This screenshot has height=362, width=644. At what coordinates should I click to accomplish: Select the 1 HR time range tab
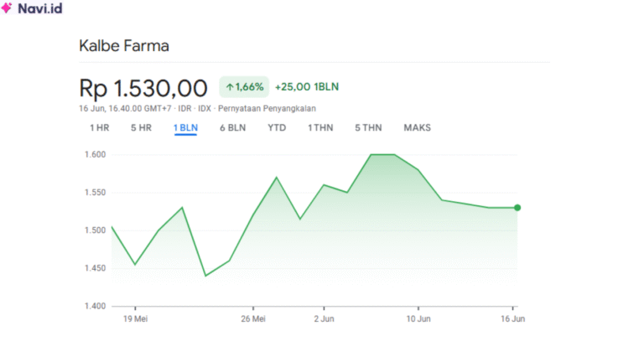point(100,127)
